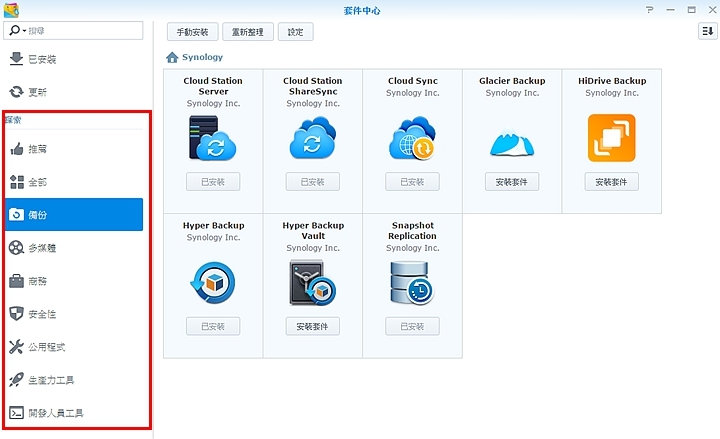Install the Glacier Backup package
This screenshot has height=439, width=720.
512,182
